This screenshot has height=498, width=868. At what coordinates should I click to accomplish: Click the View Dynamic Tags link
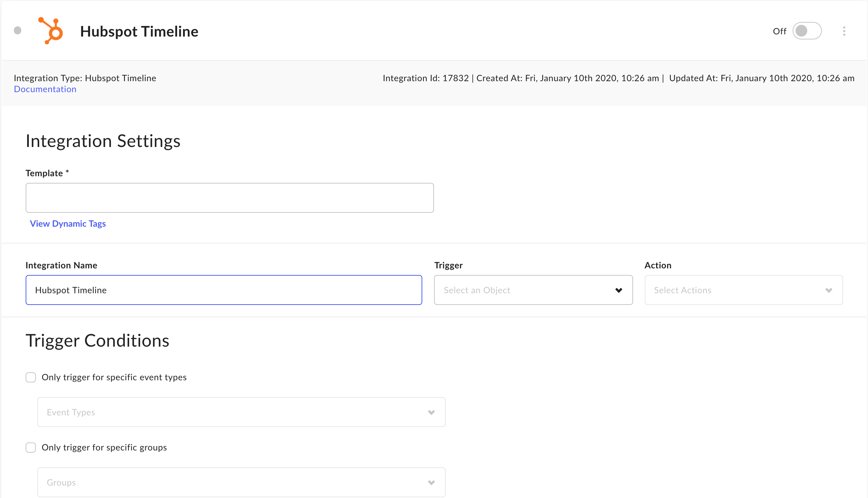click(x=68, y=224)
